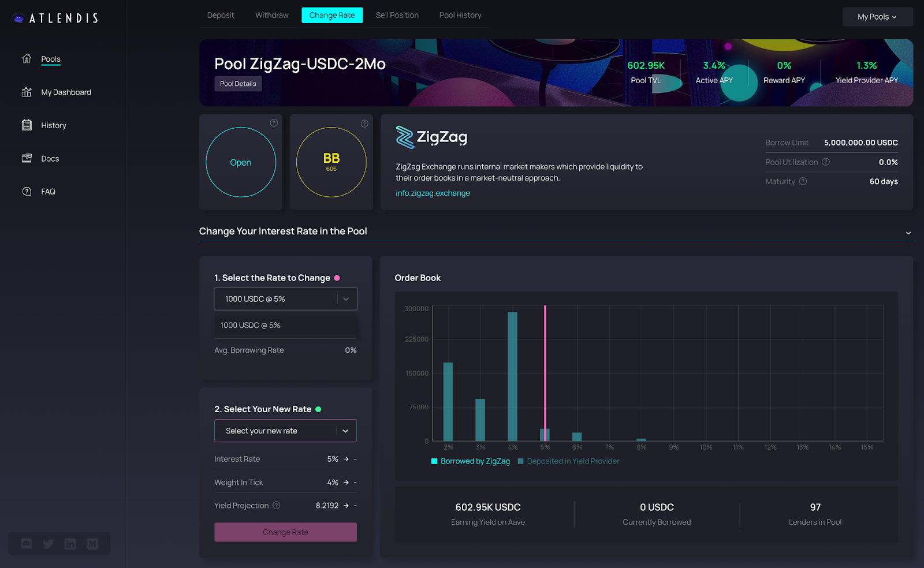Click the 602.95K Pool TVL value
Viewport: 924px width, 568px height.
(x=646, y=66)
